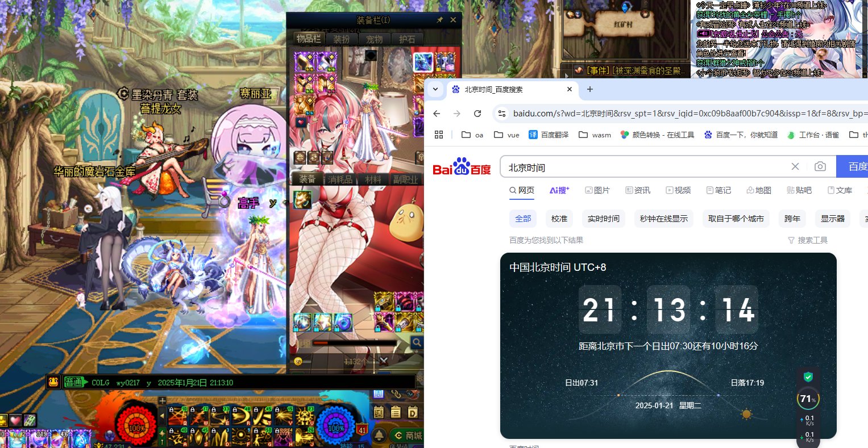Select the 副职业 item category tab
This screenshot has height=448, width=868.
(x=406, y=179)
